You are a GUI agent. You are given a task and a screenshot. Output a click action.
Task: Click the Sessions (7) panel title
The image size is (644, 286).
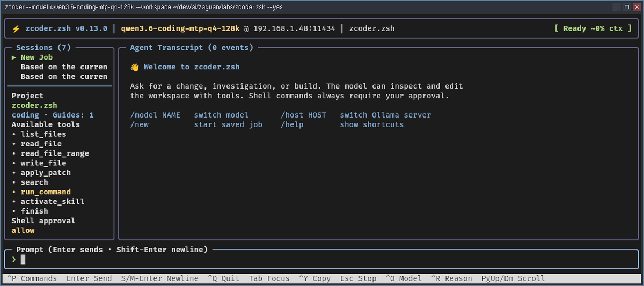click(x=43, y=48)
